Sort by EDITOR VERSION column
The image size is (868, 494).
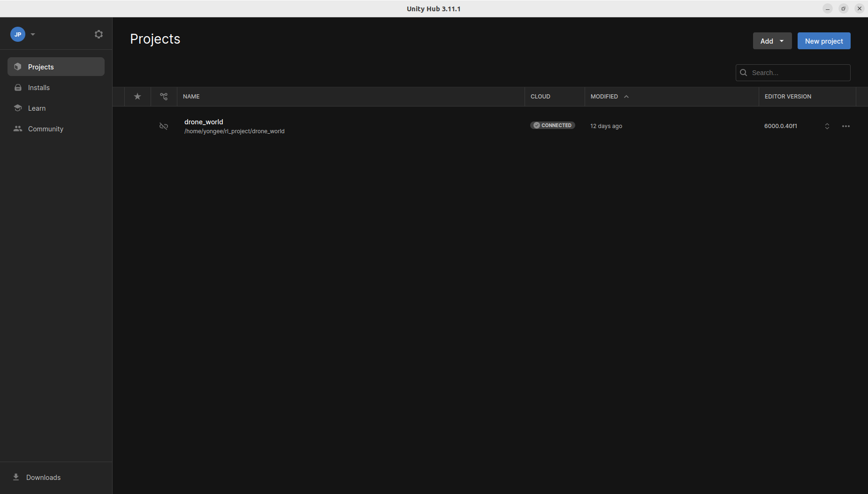[788, 96]
